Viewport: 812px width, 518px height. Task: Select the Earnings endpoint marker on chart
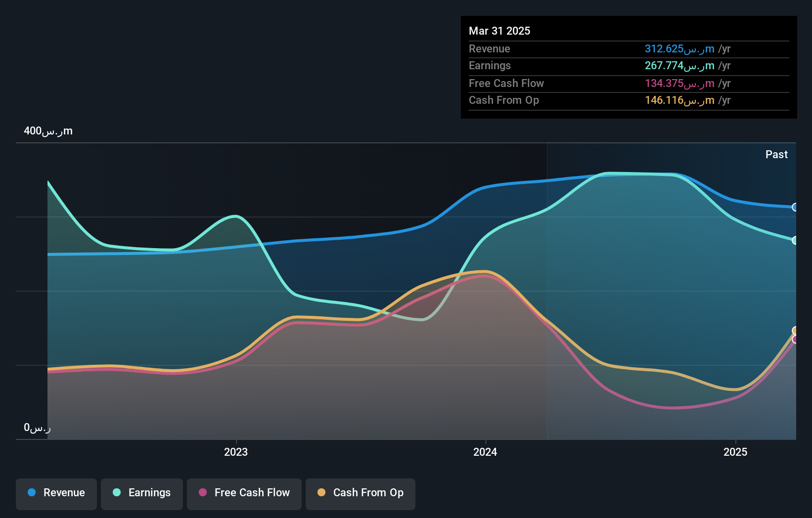click(x=795, y=240)
